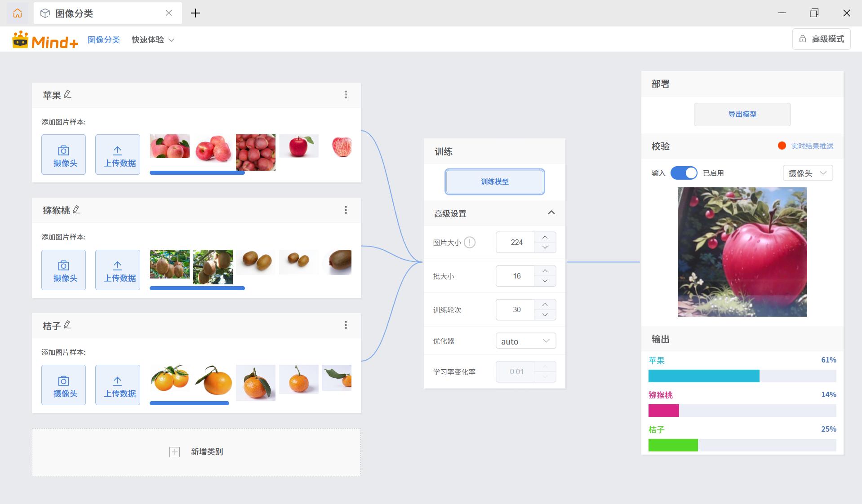
Task: Open the 优化器 auto dropdown
Action: pos(525,341)
